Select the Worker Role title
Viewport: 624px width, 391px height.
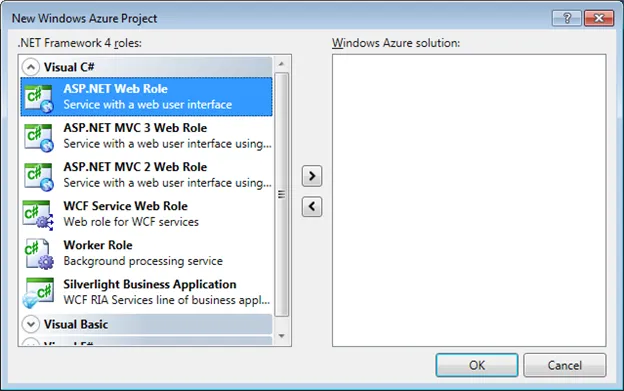(98, 245)
